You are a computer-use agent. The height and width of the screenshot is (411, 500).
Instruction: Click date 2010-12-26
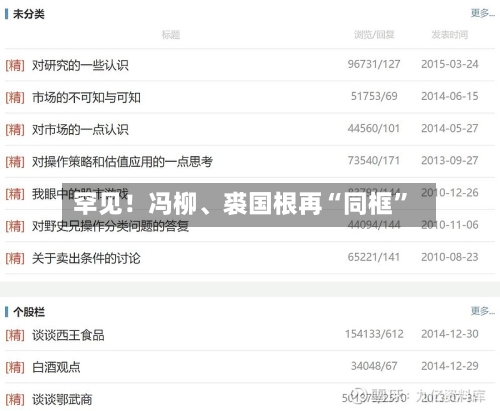point(450,193)
